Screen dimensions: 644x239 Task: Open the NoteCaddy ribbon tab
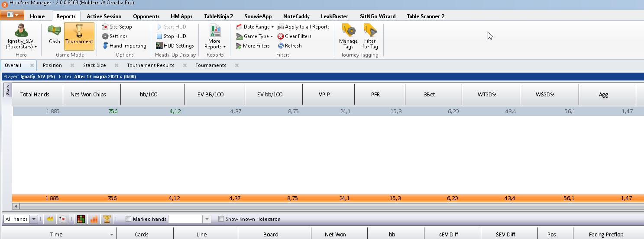[298, 16]
